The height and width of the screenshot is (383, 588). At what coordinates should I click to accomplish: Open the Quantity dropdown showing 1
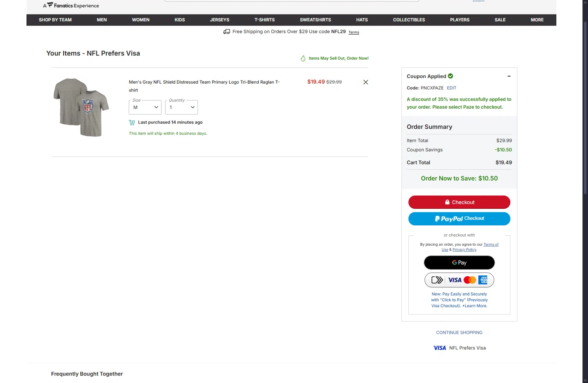[x=181, y=107]
